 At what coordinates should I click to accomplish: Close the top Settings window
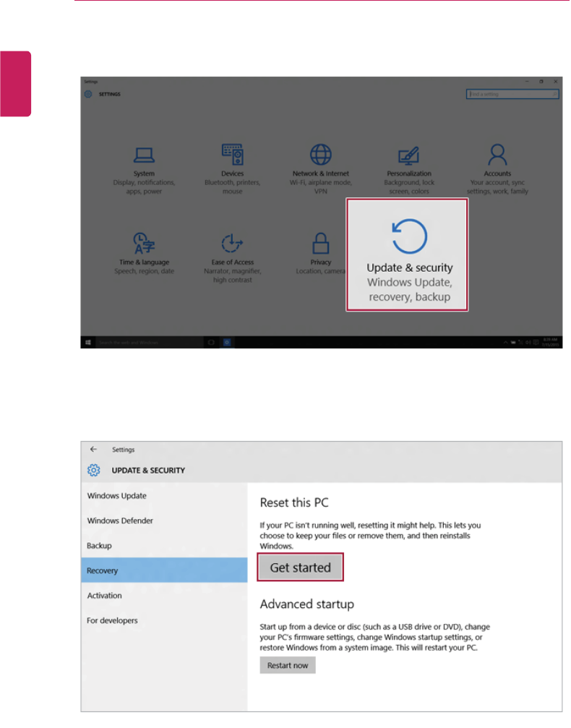tap(555, 81)
